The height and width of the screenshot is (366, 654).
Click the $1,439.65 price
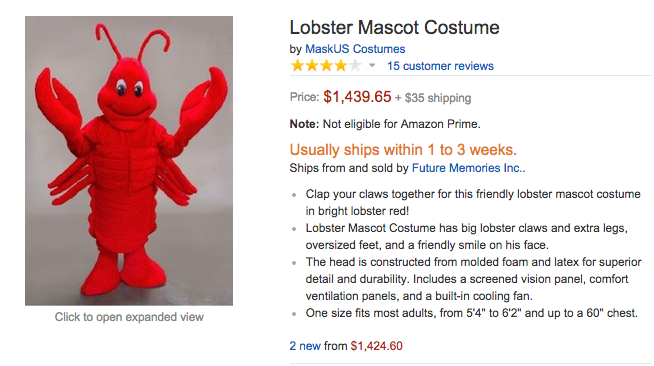(357, 97)
